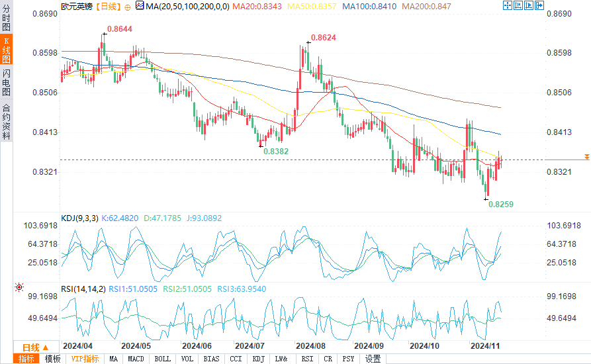Click the 0.8506 label on right price axis
The width and height of the screenshot is (591, 364).
point(559,93)
